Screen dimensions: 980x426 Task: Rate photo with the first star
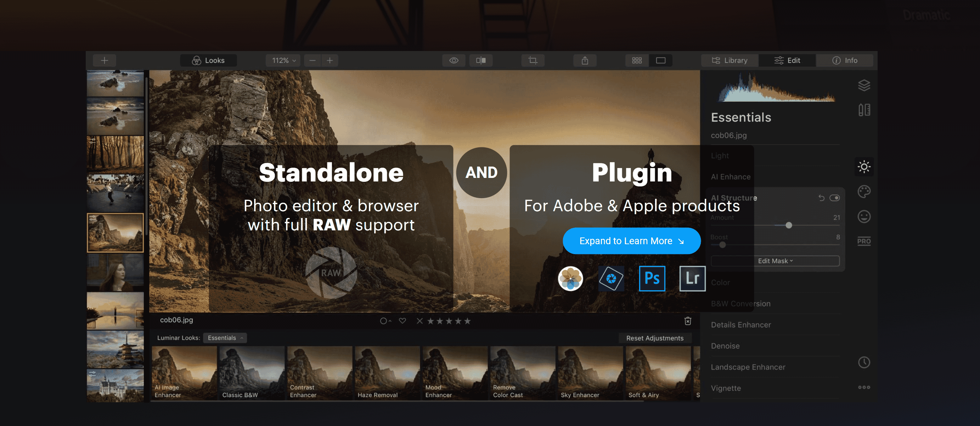430,321
